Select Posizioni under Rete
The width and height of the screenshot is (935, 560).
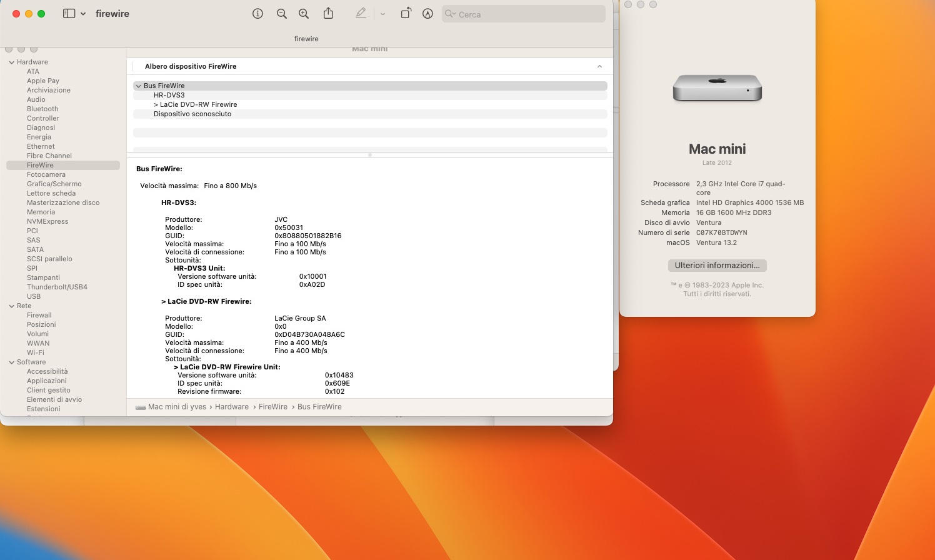coord(41,325)
